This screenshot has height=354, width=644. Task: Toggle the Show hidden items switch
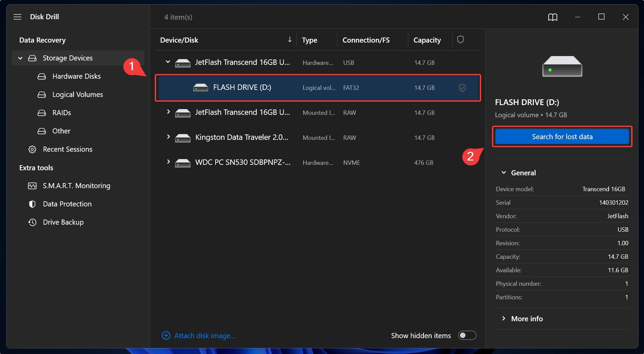pos(467,335)
